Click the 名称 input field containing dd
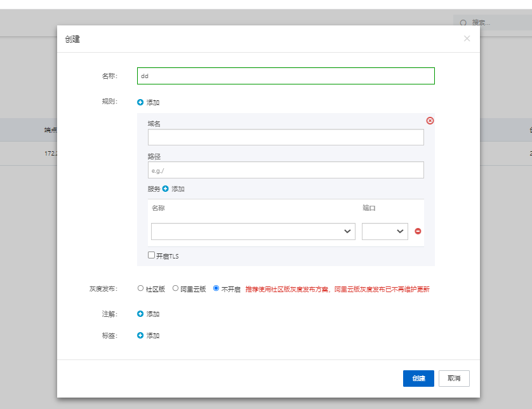This screenshot has width=532, height=409. point(286,76)
